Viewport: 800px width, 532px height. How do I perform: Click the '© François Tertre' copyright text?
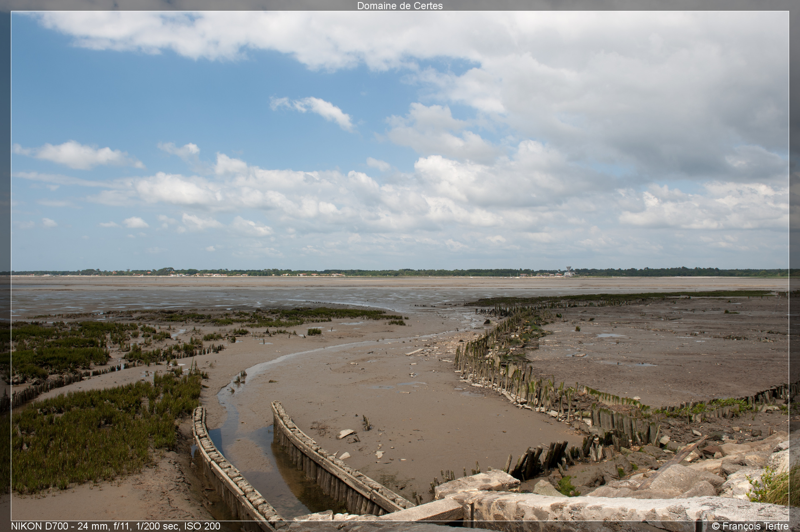pos(750,526)
